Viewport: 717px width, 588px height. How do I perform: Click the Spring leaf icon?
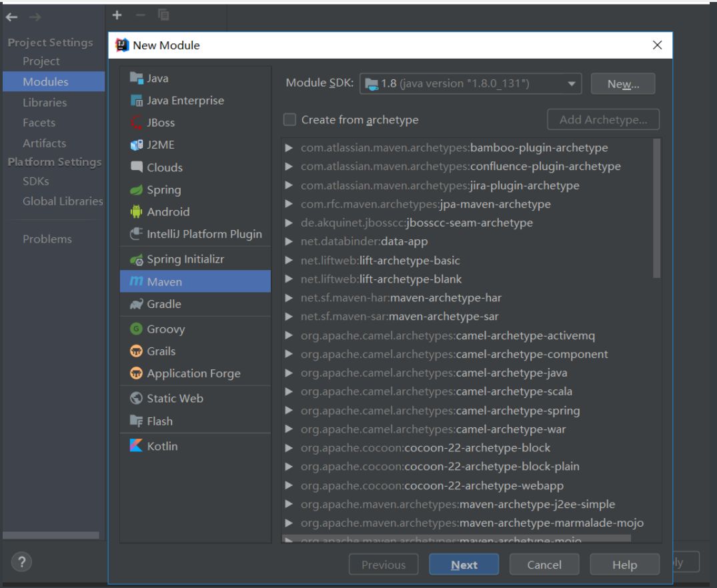click(x=136, y=190)
